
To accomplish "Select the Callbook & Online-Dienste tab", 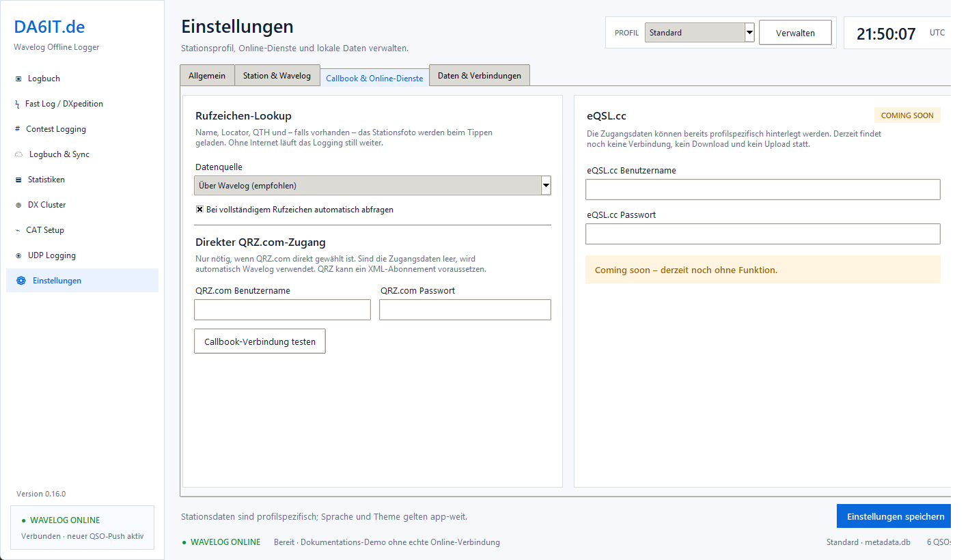I will pos(374,78).
